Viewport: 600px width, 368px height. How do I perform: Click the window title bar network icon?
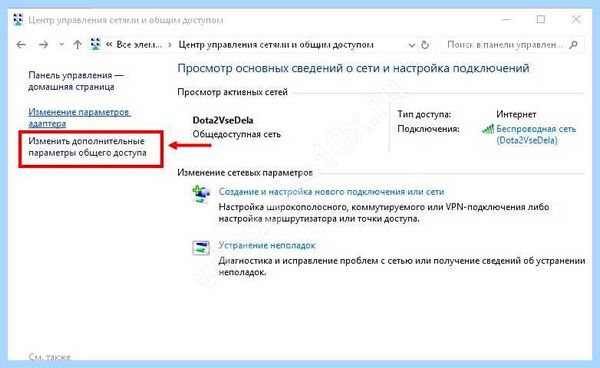click(18, 19)
